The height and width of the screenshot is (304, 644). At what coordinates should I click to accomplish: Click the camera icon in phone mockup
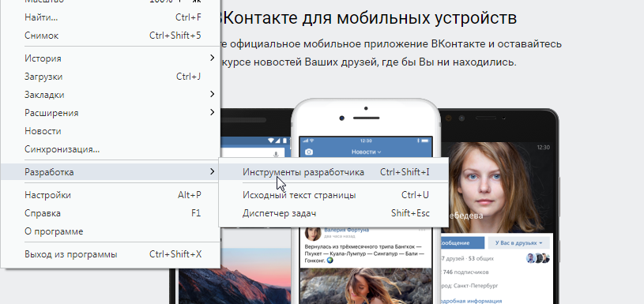click(309, 152)
